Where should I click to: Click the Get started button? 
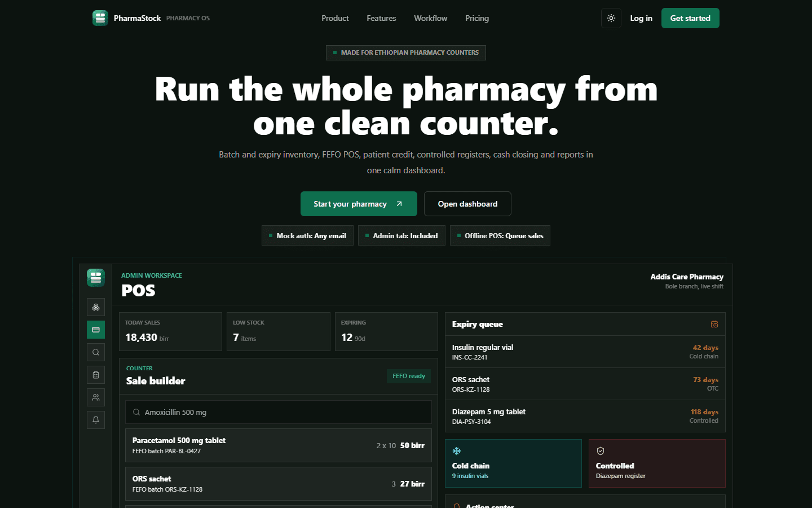tap(690, 18)
